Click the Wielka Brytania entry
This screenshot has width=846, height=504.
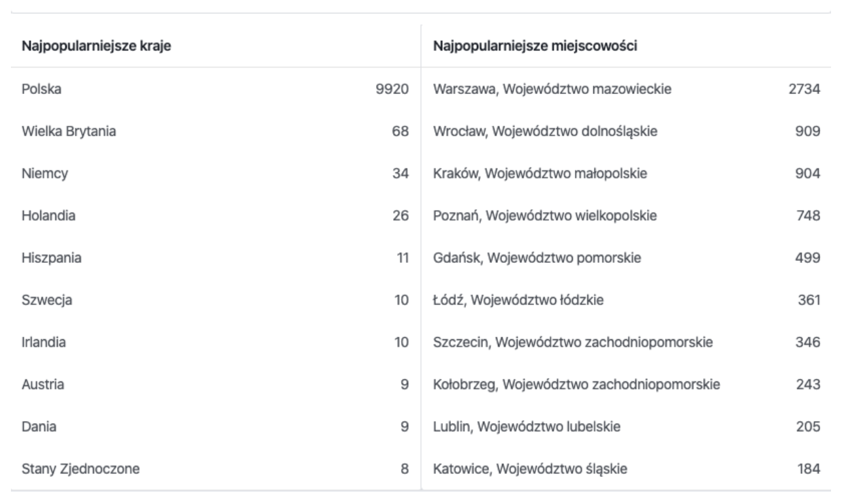click(x=216, y=131)
